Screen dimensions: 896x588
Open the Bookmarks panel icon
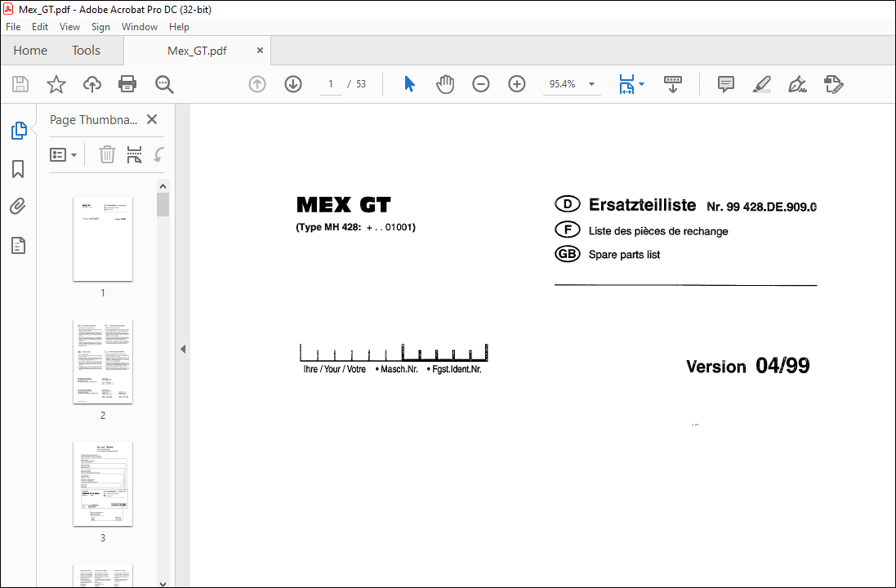click(18, 168)
